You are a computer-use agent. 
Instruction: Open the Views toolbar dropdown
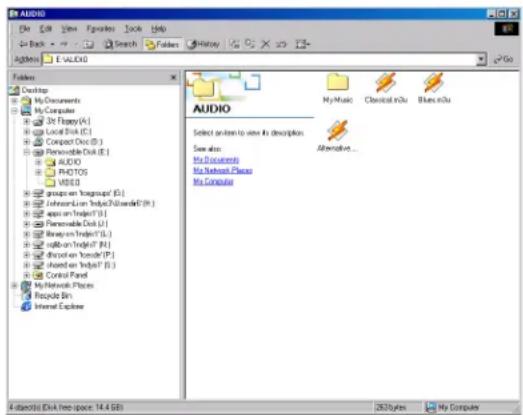(x=303, y=44)
